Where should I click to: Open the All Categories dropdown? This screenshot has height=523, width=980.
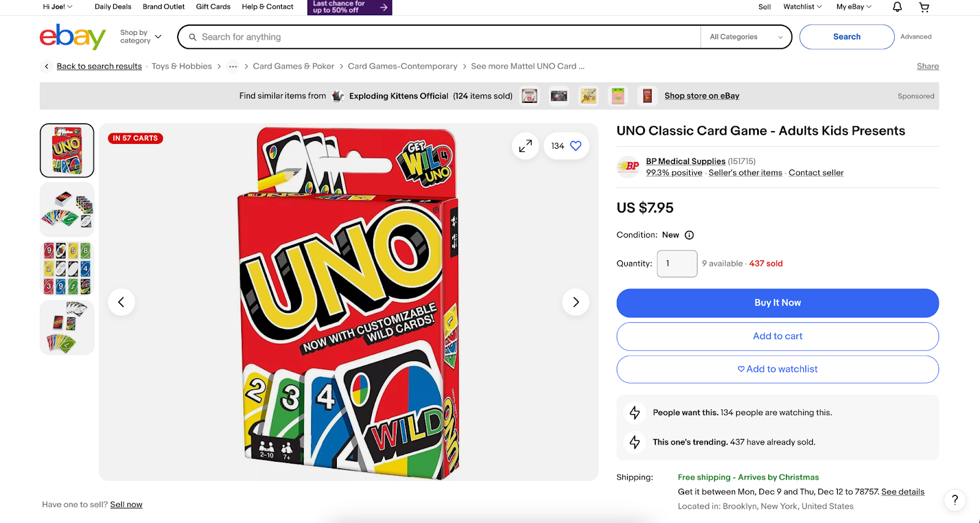tap(745, 37)
